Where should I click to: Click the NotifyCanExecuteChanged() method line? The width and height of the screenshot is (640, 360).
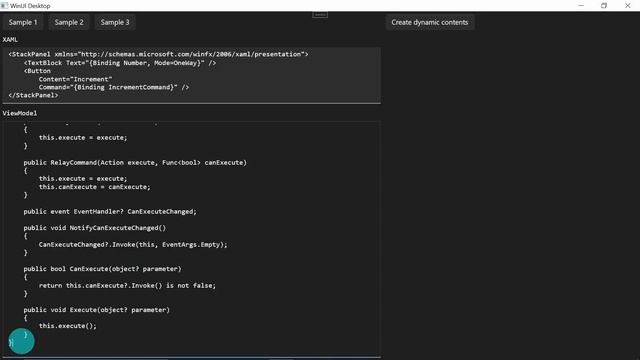tap(95, 228)
